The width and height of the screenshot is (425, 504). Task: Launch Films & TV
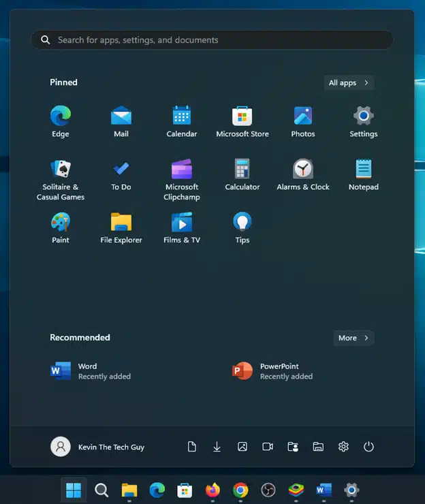coord(182,228)
